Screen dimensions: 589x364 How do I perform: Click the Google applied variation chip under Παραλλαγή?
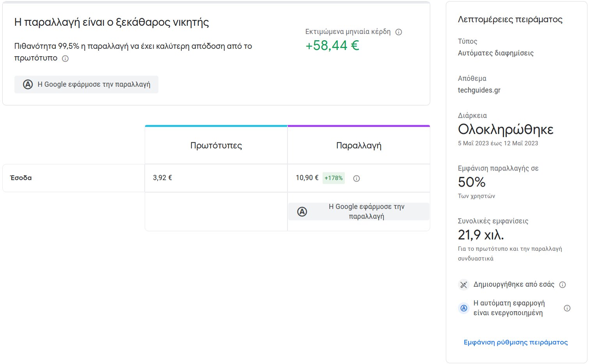358,211
